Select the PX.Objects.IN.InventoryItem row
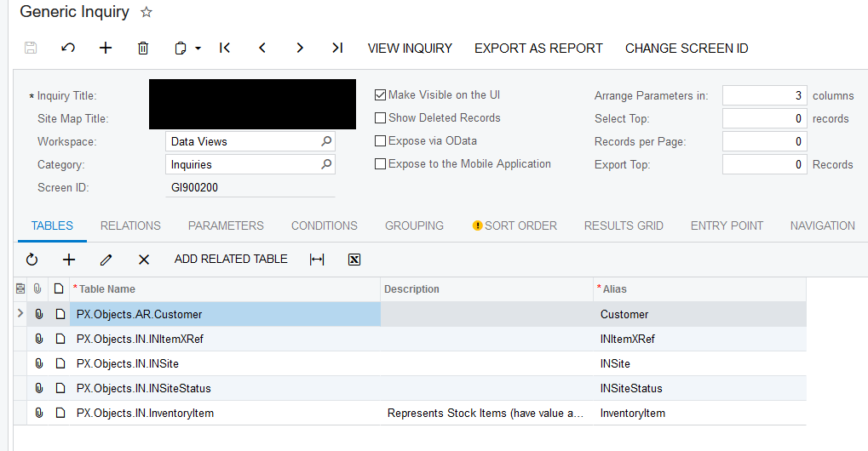The image size is (868, 451). click(x=410, y=413)
